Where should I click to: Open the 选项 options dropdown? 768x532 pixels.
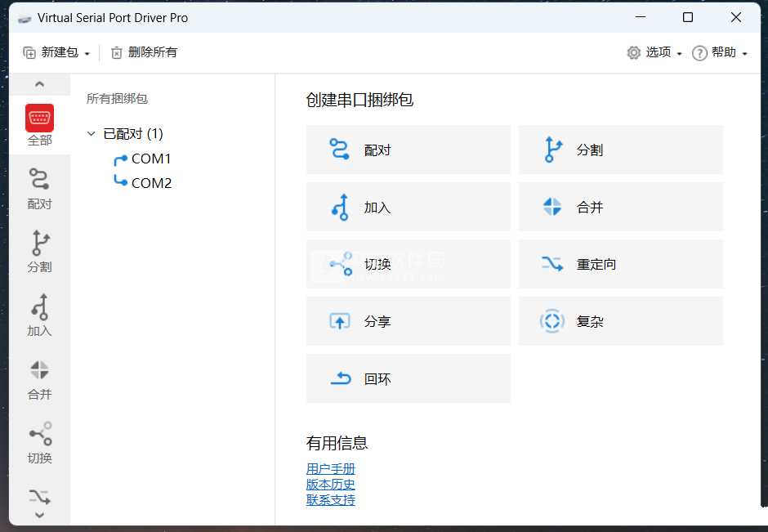[x=654, y=52]
